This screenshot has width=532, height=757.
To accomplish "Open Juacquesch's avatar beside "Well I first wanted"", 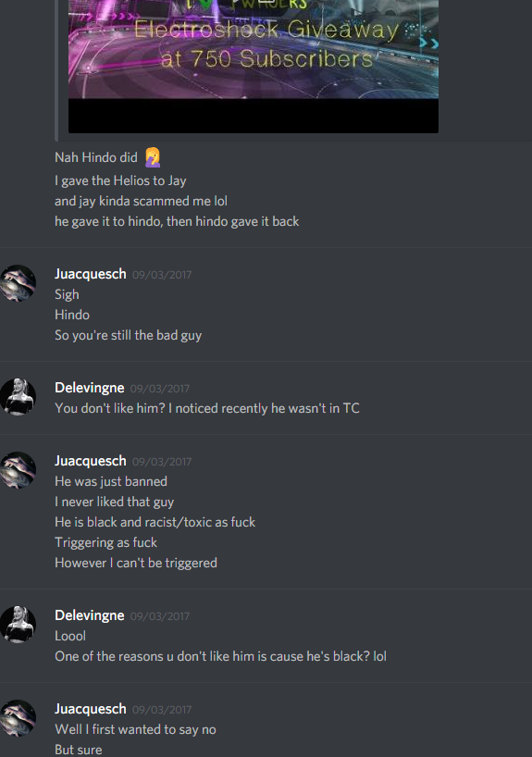I will click(18, 718).
